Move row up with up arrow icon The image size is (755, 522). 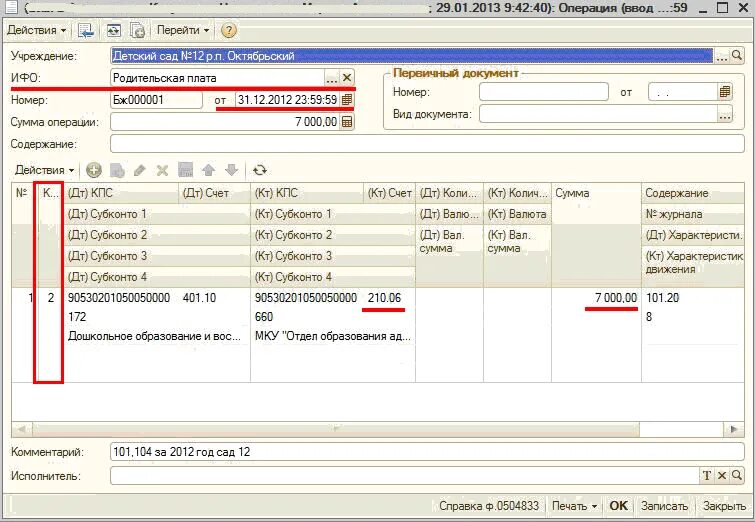click(208, 170)
